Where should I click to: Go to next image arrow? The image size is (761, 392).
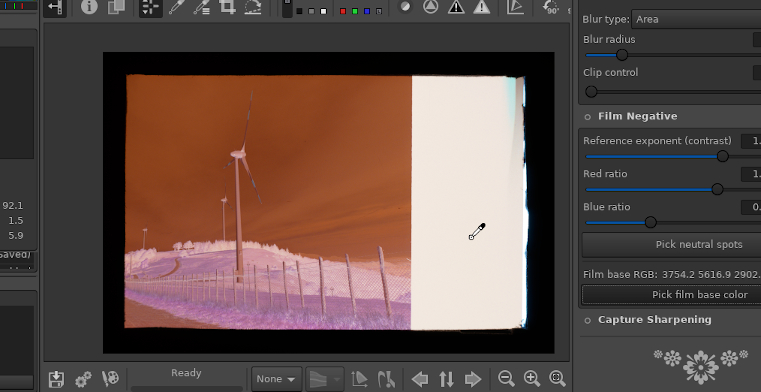pos(473,379)
